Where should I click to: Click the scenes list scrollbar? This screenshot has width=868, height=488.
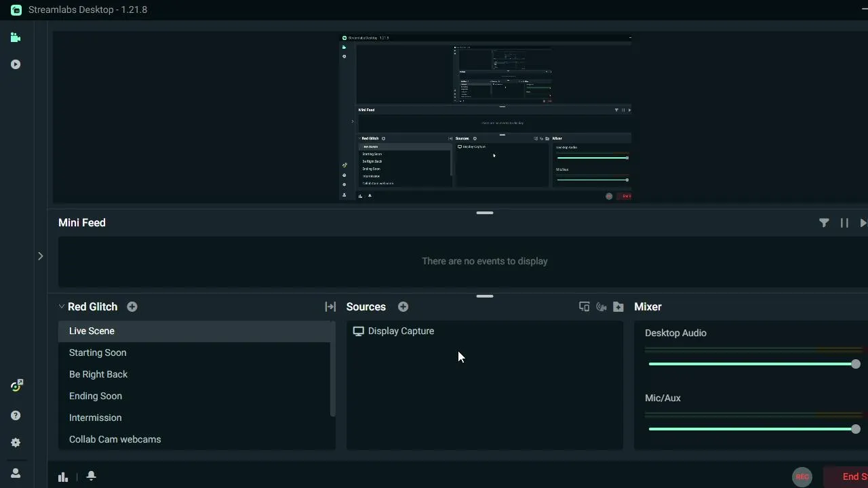(333, 369)
